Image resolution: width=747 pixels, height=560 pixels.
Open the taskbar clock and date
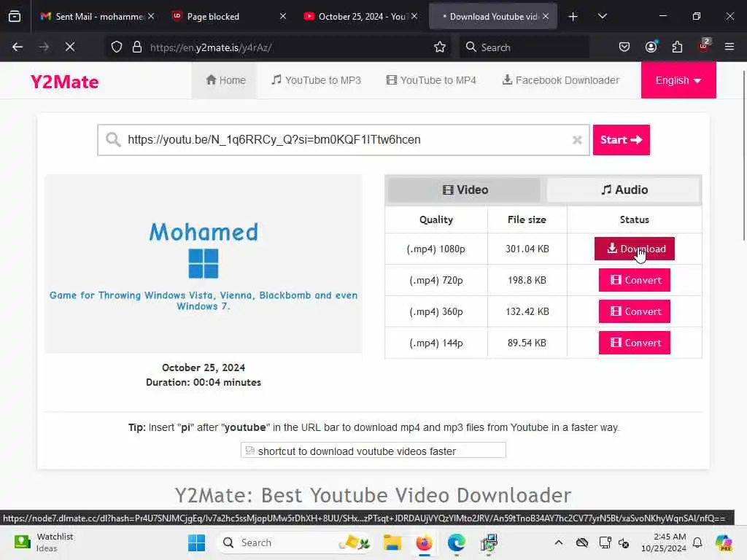click(x=663, y=542)
